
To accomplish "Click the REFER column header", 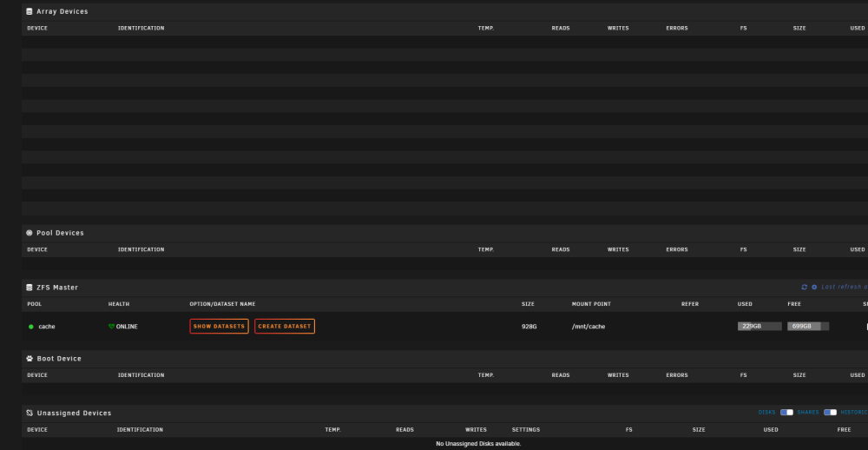I will 690,304.
